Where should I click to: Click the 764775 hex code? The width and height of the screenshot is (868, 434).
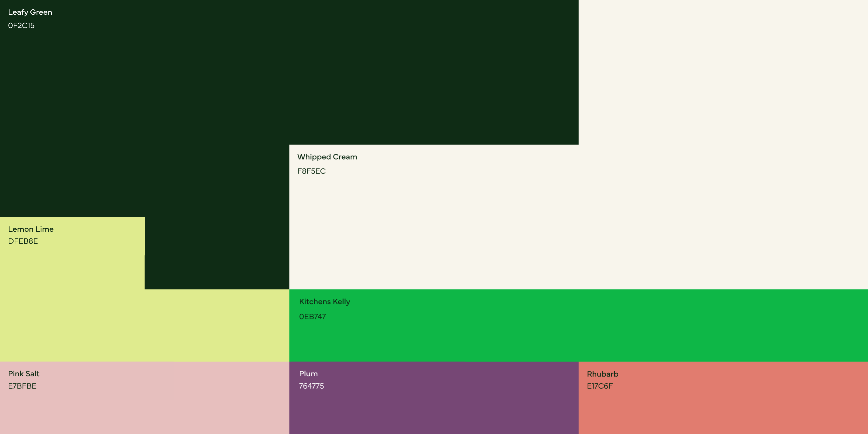click(311, 386)
